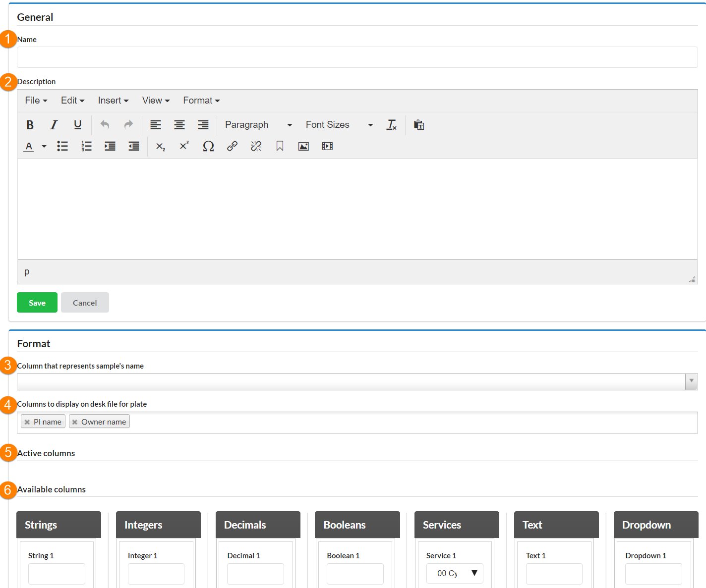Screen dimensions: 706x588
Task: Click the underline formatting icon
Action: [77, 125]
